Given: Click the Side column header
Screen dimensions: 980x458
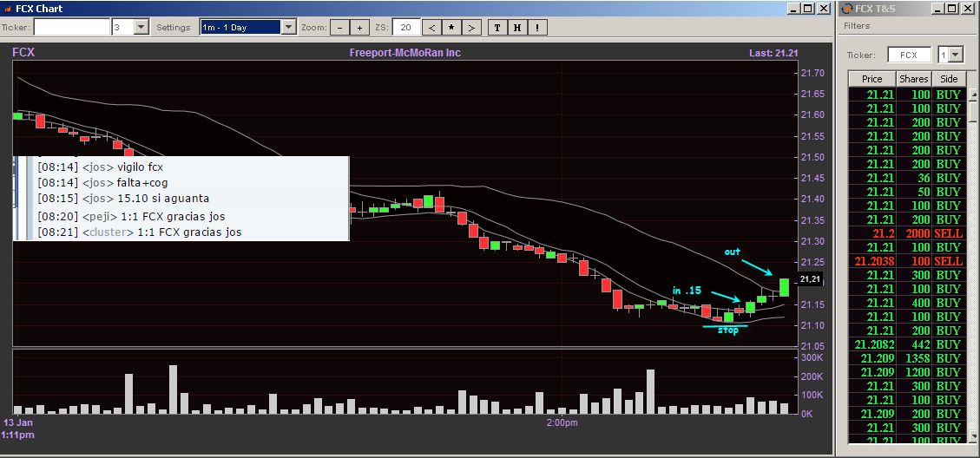Looking at the screenshot, I should pos(949,79).
